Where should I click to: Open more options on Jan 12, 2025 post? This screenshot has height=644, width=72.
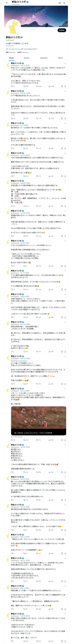(x=65, y=63)
